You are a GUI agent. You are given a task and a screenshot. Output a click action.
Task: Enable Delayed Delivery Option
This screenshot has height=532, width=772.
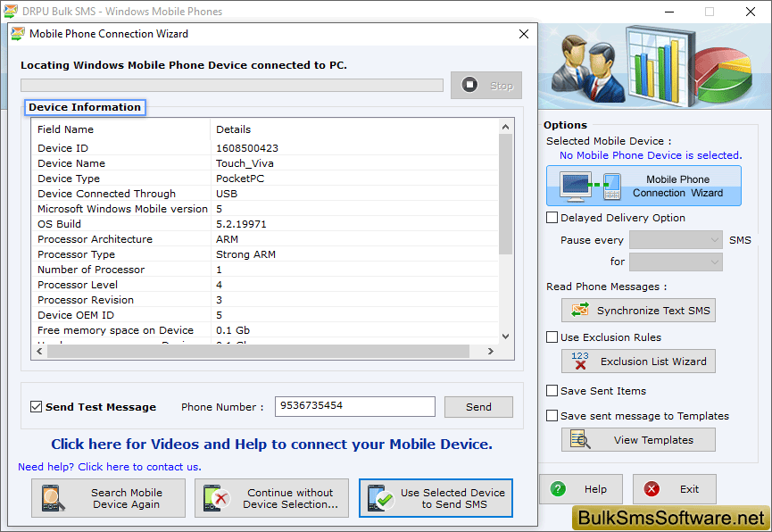pyautogui.click(x=552, y=217)
